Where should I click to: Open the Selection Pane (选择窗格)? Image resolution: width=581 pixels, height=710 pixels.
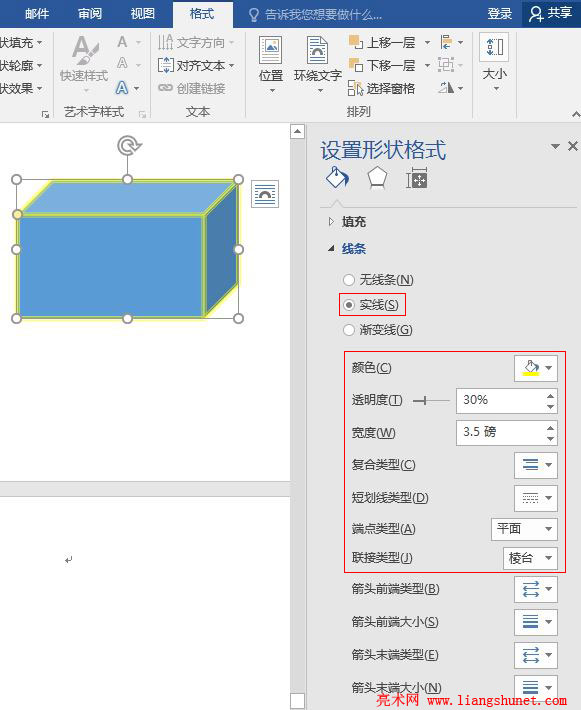point(382,88)
